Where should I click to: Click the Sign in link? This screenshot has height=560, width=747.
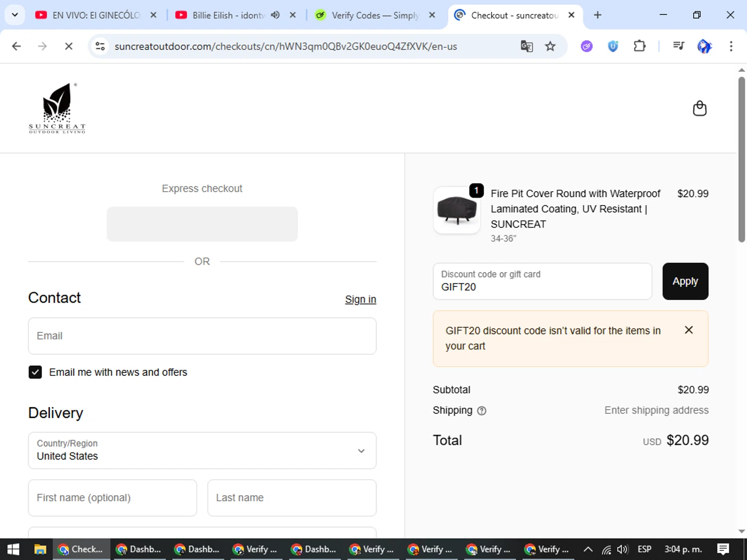(x=361, y=299)
